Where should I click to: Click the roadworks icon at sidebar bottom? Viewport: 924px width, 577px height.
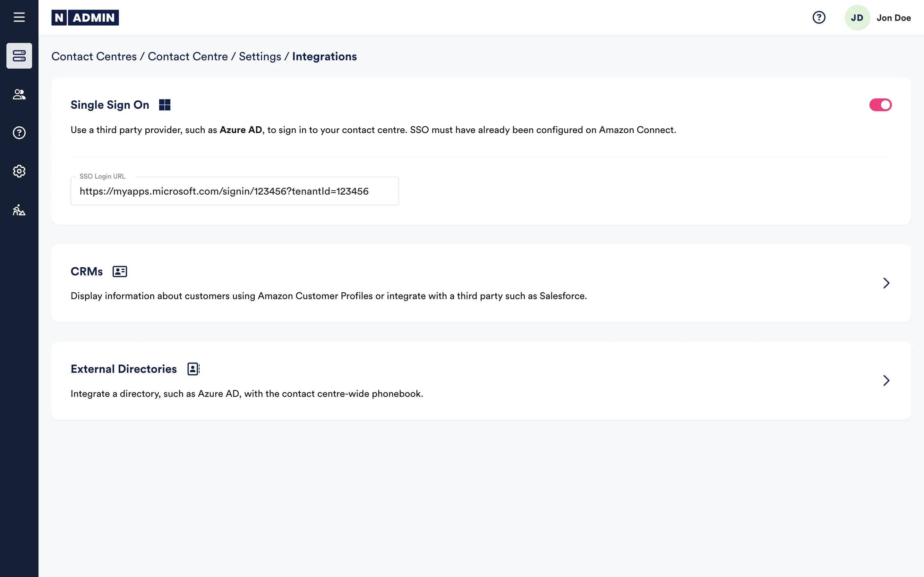(19, 211)
